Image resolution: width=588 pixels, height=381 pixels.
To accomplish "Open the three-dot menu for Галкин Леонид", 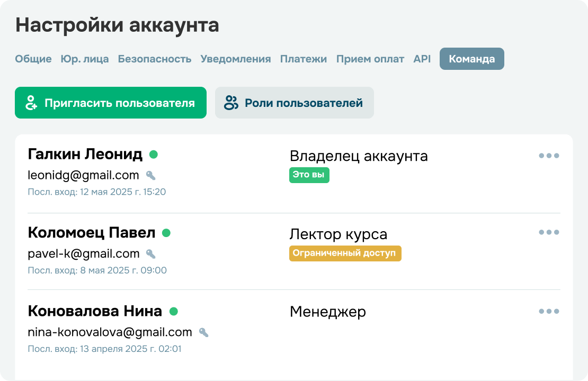I will coord(549,155).
